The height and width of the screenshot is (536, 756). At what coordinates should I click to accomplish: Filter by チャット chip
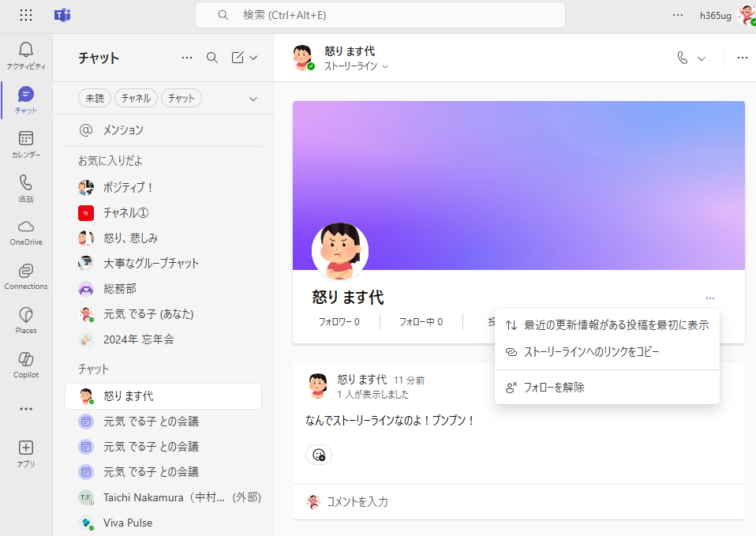pos(182,99)
